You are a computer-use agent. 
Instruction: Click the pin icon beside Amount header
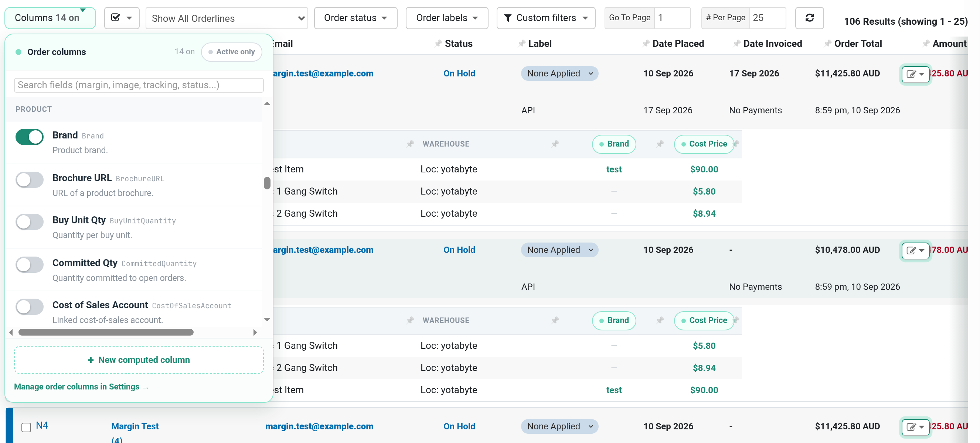pos(926,44)
